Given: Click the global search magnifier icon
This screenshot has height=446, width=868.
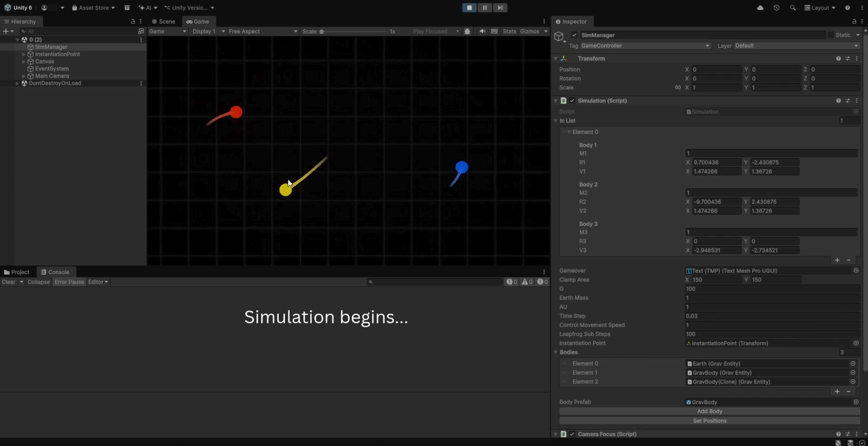Looking at the screenshot, I should coord(793,8).
